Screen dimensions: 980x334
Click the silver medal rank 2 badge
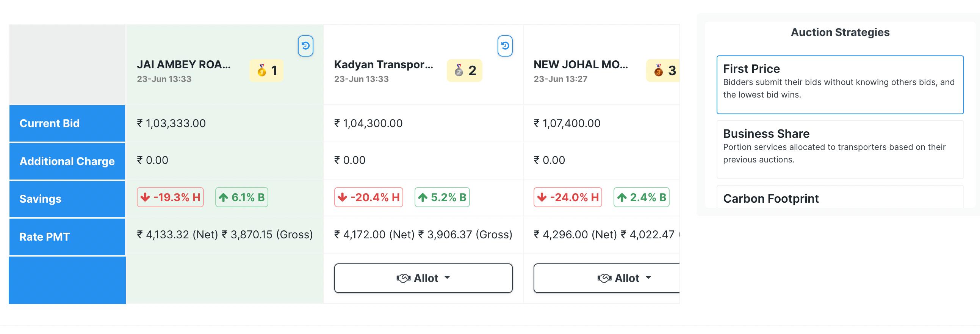[x=464, y=71]
